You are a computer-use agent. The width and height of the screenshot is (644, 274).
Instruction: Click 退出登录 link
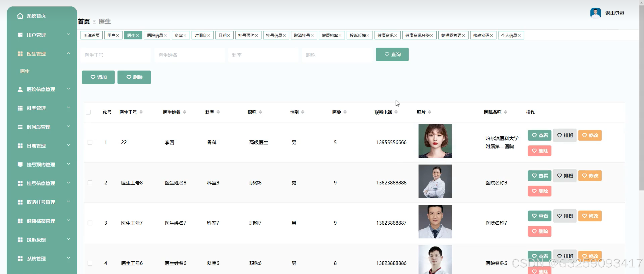point(614,13)
